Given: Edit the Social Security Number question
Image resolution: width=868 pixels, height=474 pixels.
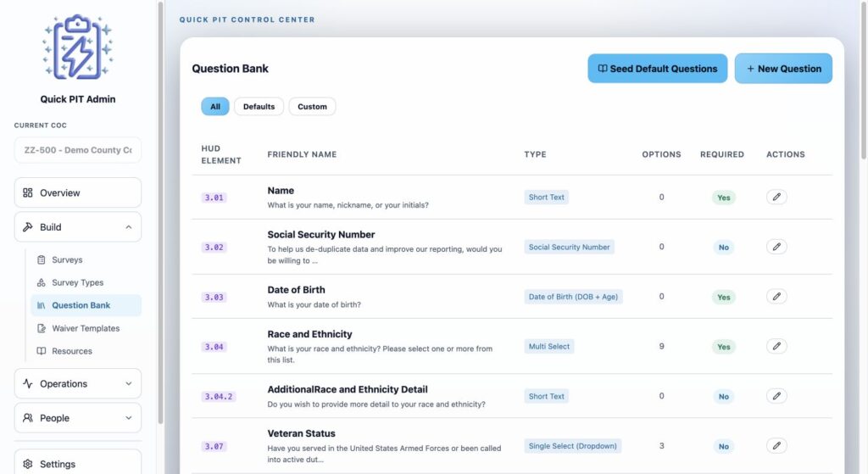Looking at the screenshot, I should pyautogui.click(x=776, y=247).
